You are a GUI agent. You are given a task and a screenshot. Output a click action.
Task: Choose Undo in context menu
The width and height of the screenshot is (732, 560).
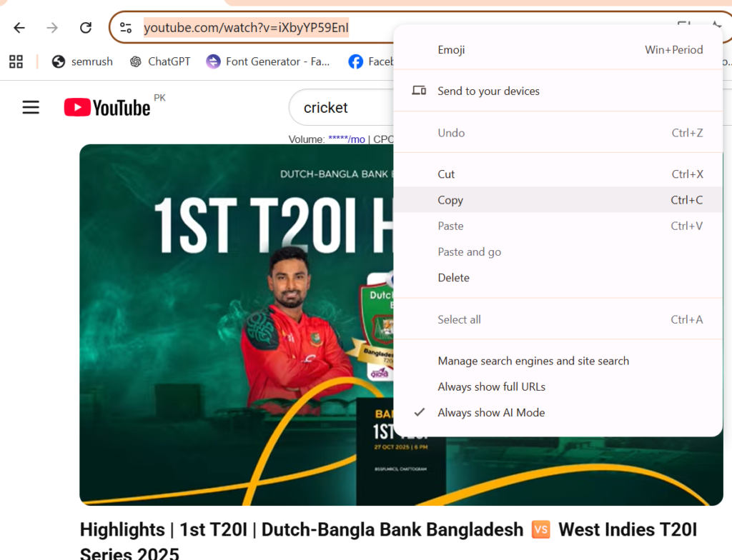558,133
